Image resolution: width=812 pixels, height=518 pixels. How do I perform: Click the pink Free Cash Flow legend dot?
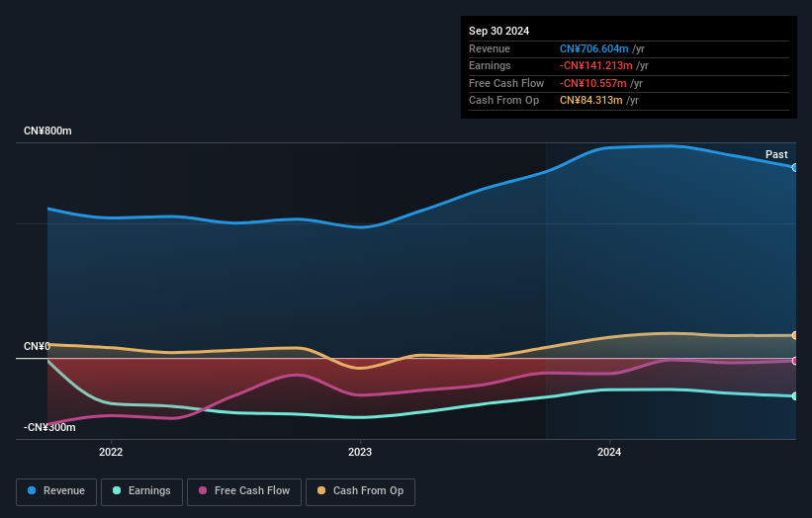[x=203, y=490]
